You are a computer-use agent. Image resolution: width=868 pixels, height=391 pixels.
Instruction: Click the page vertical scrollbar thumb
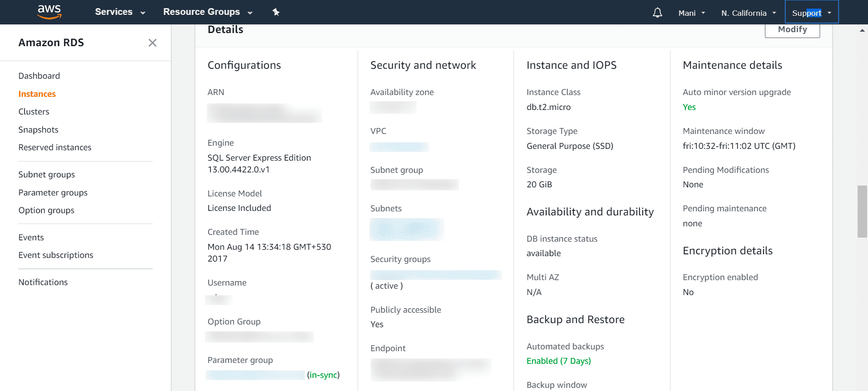pos(862,211)
